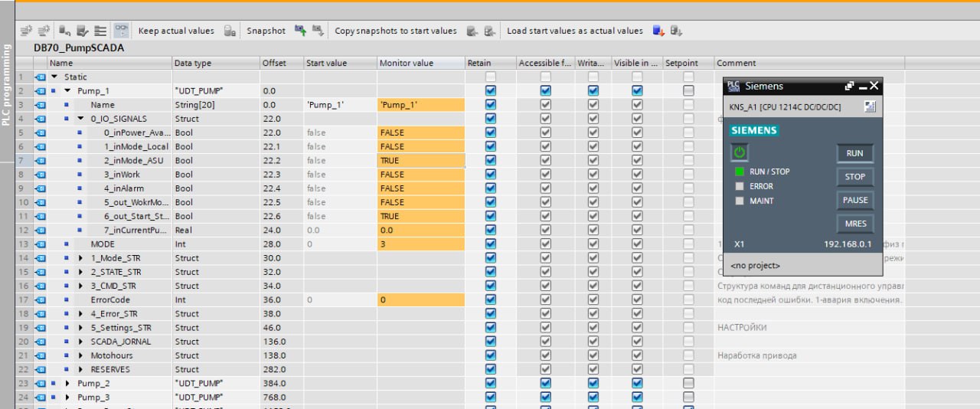Screen dimensions: 980x409
Task: Click the IP address 192.168.0.1 in PLCSIM
Action: [848, 244]
